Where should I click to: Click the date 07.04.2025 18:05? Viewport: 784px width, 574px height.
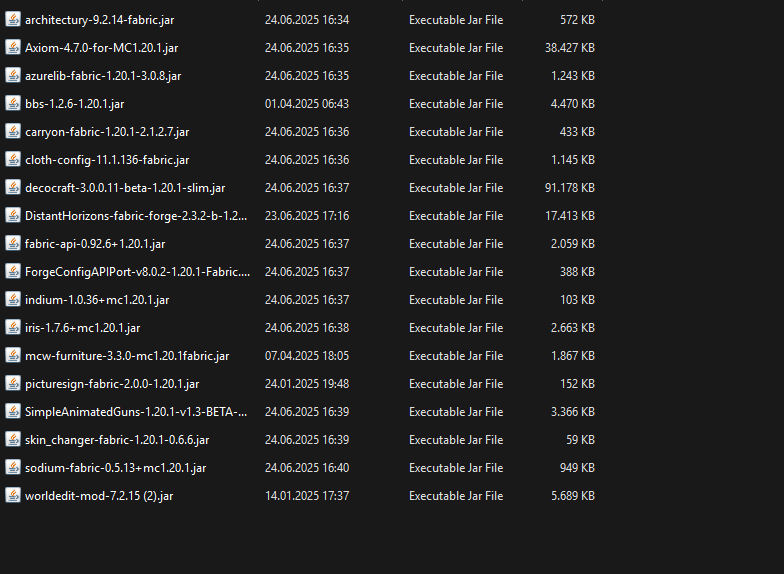pyautogui.click(x=307, y=356)
